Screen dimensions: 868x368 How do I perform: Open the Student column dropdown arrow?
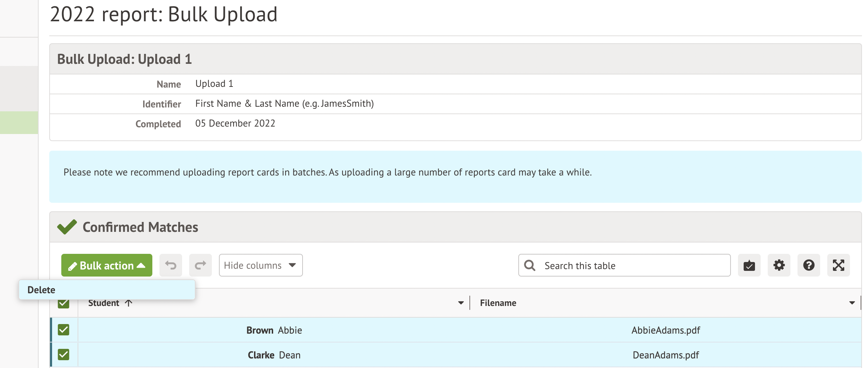(x=461, y=303)
